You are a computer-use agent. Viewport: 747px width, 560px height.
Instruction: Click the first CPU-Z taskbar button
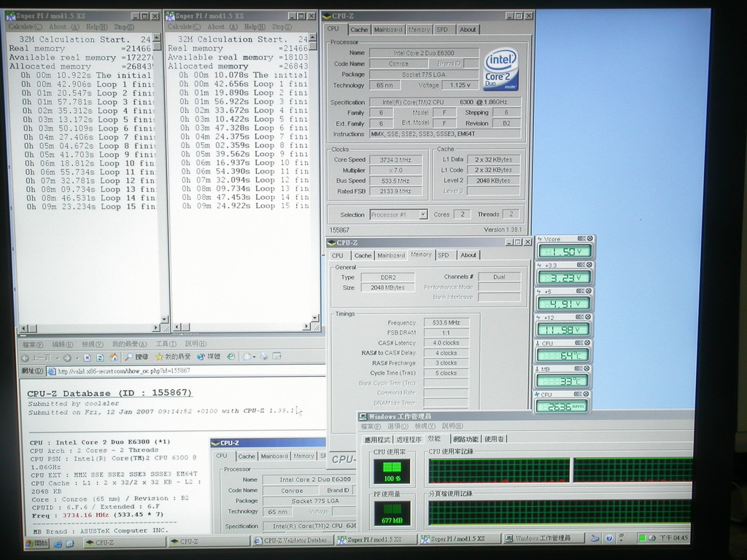coord(124,542)
